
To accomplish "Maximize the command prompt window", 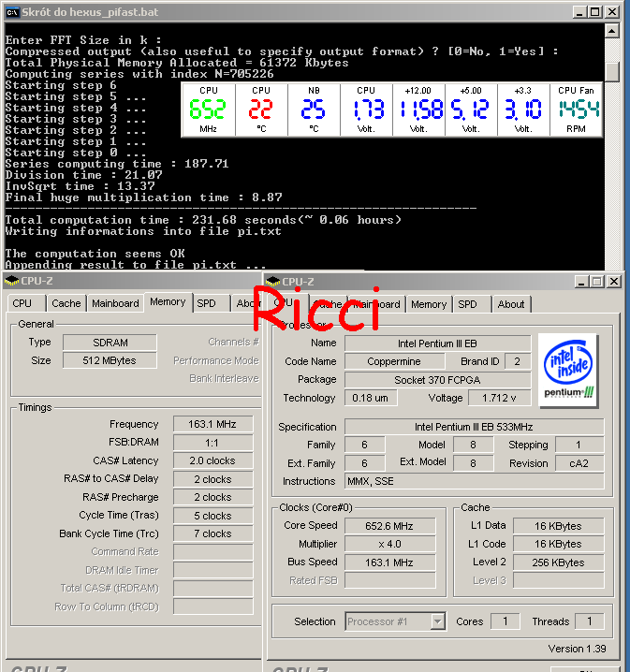I will 595,12.
